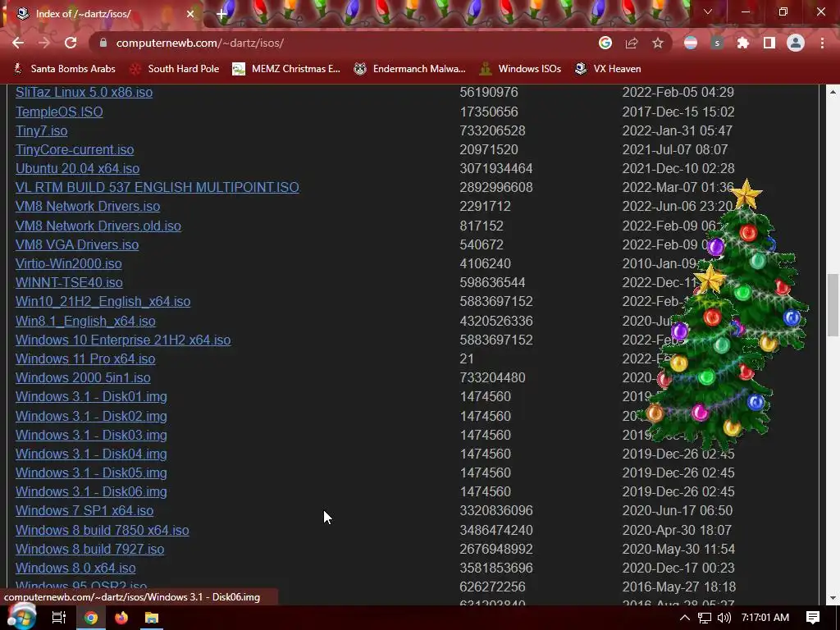Click the taskbar clock 7:17:01 AM
Image resolution: width=840 pixels, height=630 pixels.
(x=765, y=618)
